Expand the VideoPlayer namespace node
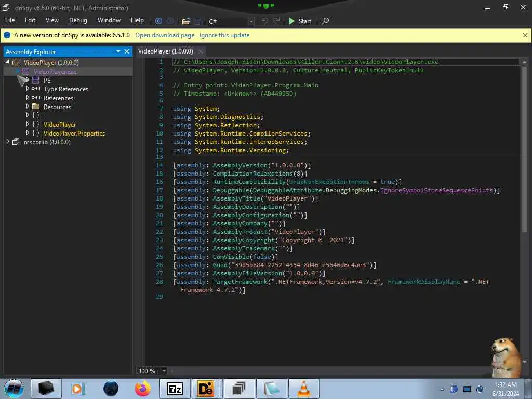Image resolution: width=532 pixels, height=399 pixels. [x=28, y=124]
